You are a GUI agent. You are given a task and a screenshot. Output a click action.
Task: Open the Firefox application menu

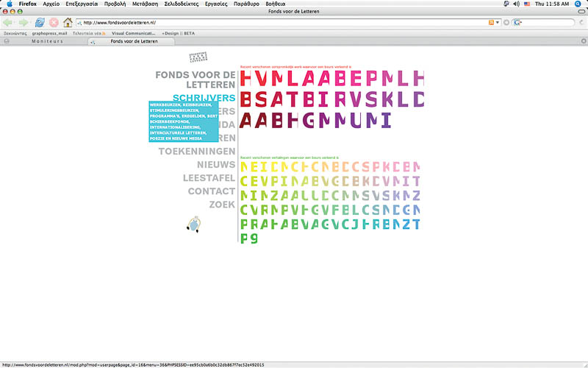[28, 4]
